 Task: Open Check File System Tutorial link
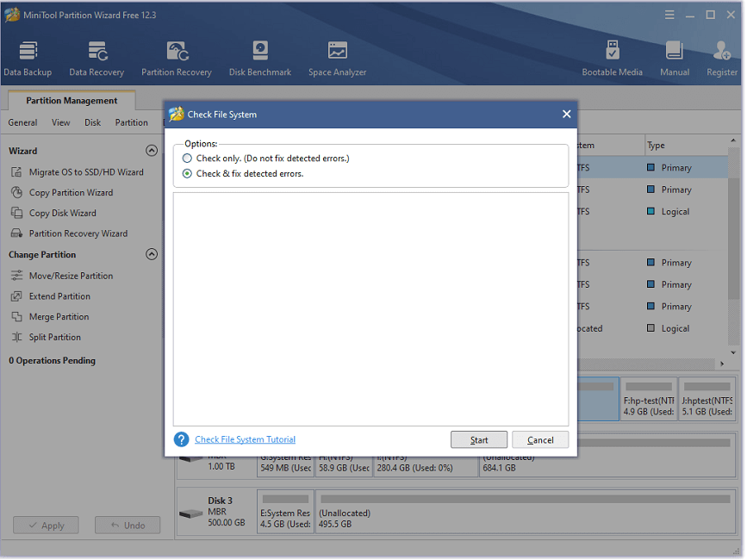pos(245,439)
